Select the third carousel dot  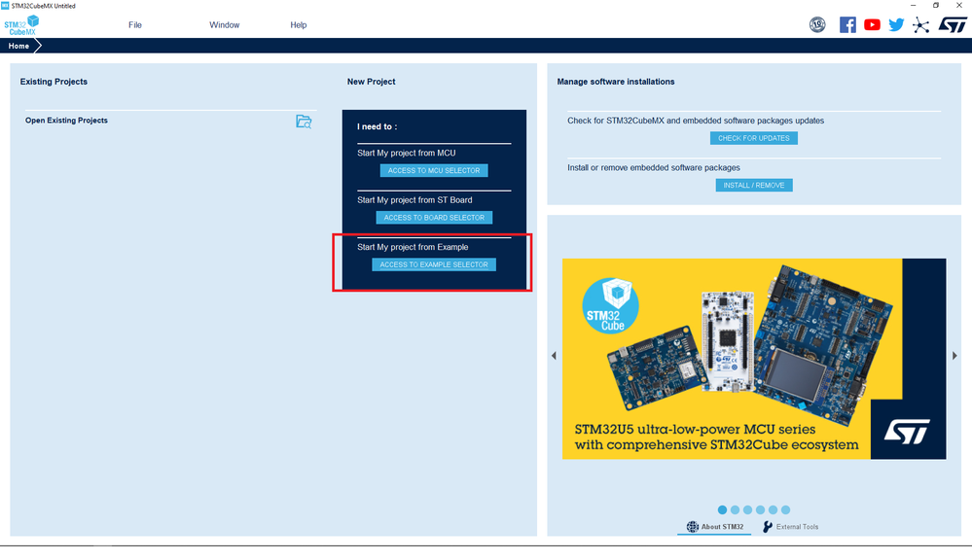[x=747, y=509]
